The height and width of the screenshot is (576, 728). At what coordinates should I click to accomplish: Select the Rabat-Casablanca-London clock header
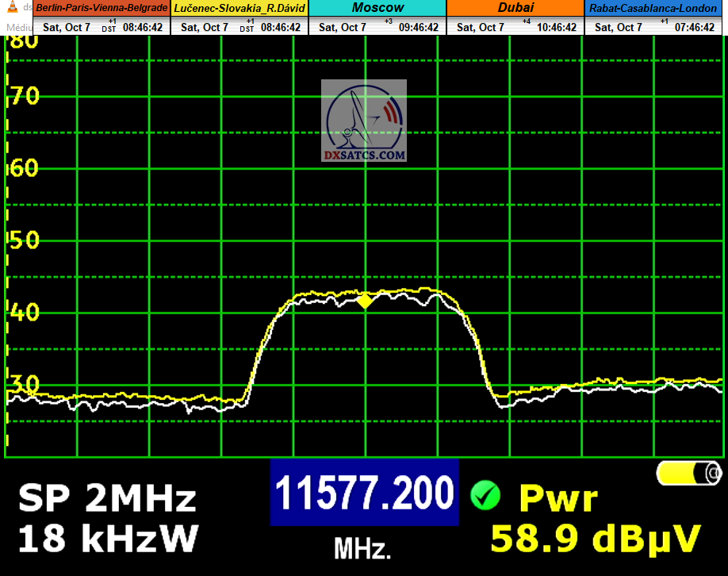coord(655,8)
